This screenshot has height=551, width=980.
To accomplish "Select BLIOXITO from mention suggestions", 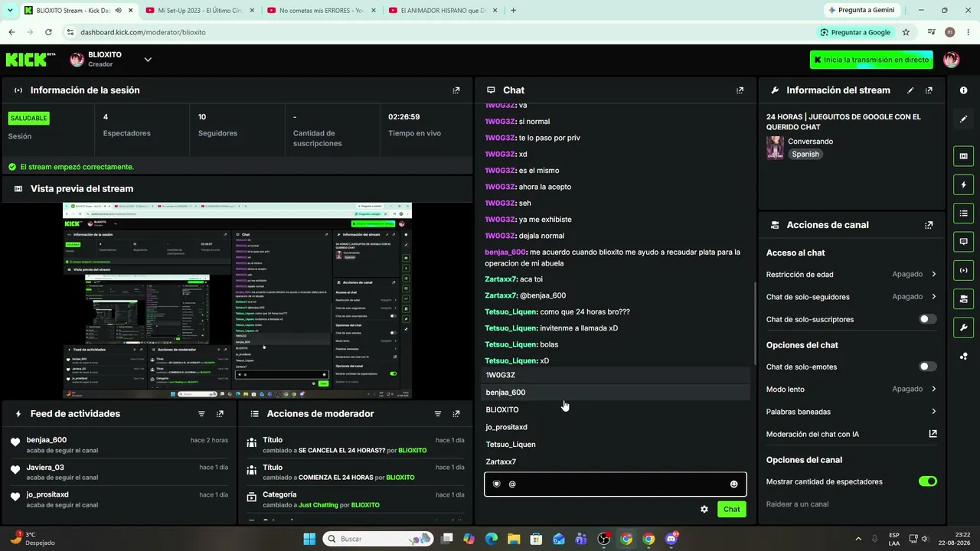I will (x=616, y=409).
